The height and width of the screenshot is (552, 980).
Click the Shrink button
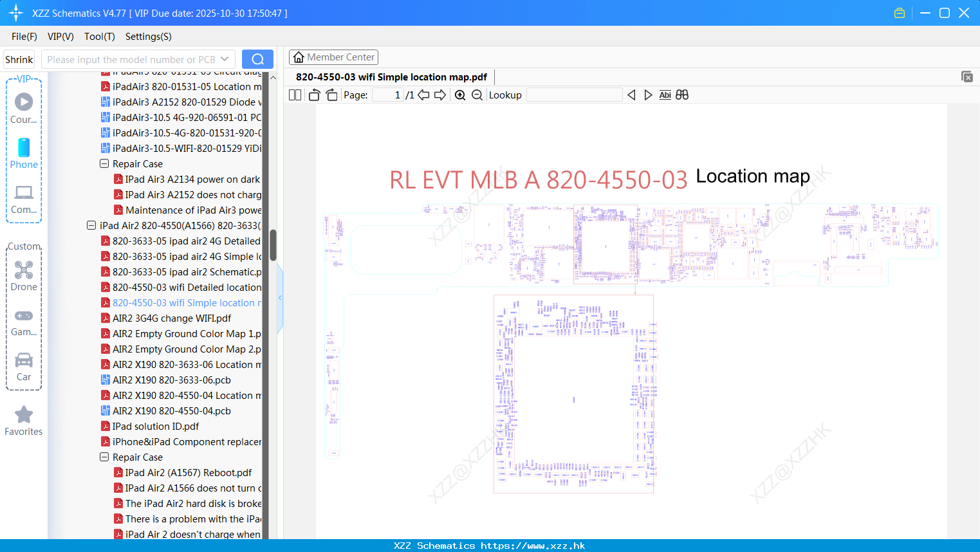tap(19, 59)
